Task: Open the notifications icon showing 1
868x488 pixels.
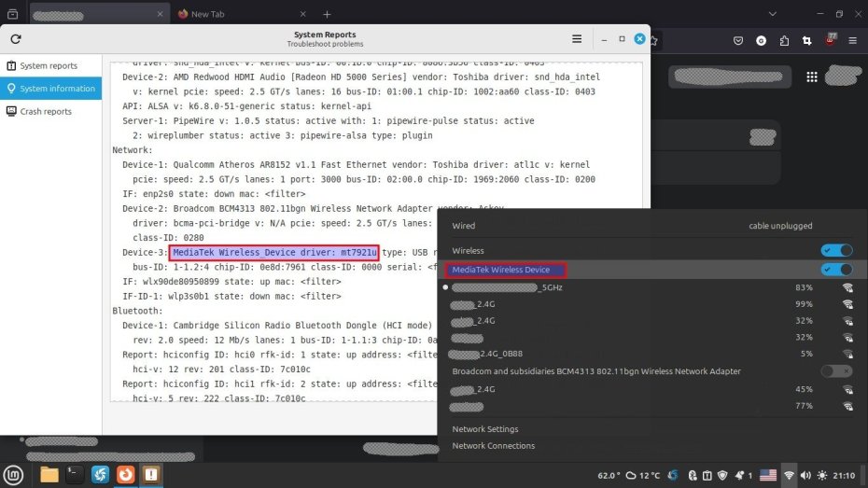Action: tap(743, 475)
